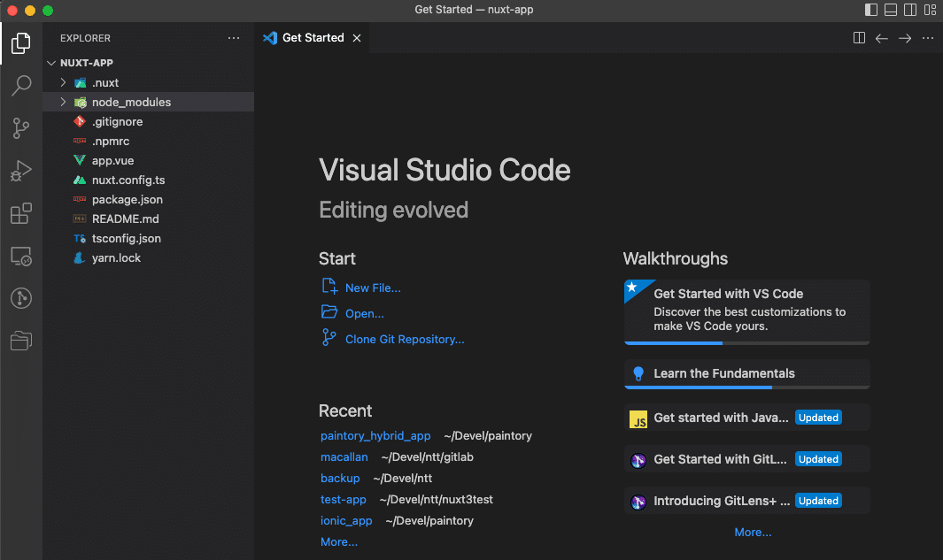Open the yarn.lock file

coord(149,257)
